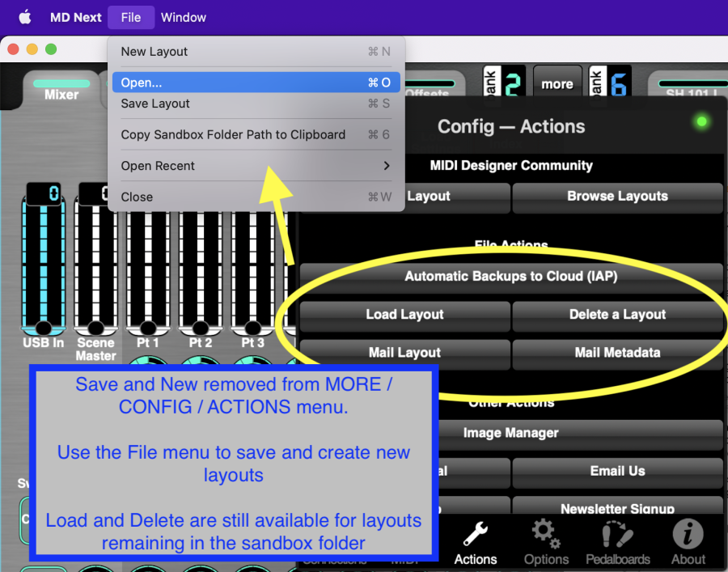Select bank 2 indicator
The image size is (728, 572).
(x=504, y=82)
